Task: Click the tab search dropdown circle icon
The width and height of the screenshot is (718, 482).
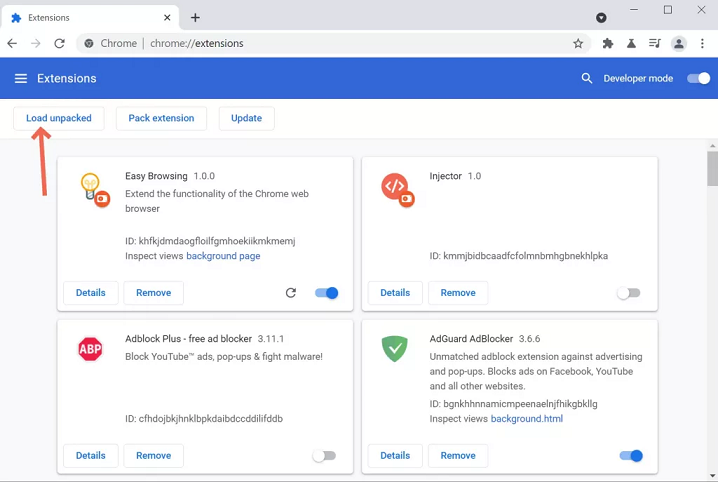Action: tap(601, 18)
